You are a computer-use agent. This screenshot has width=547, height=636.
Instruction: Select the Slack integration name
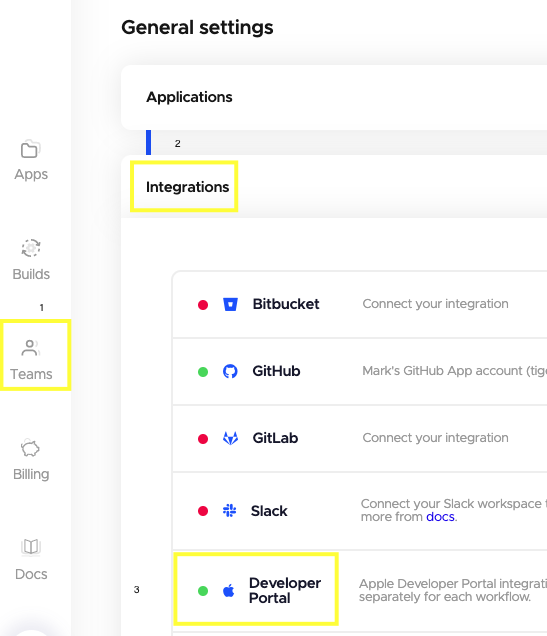269,511
